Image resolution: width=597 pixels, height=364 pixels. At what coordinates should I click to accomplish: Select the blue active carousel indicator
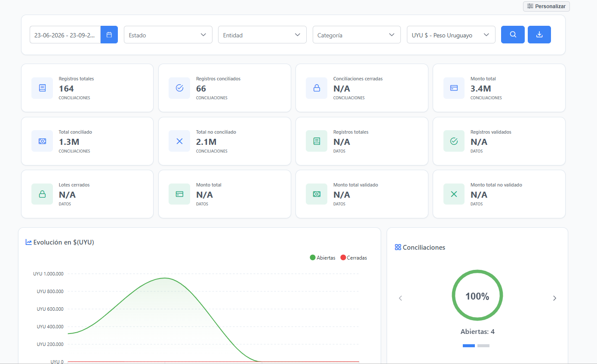[469, 346]
